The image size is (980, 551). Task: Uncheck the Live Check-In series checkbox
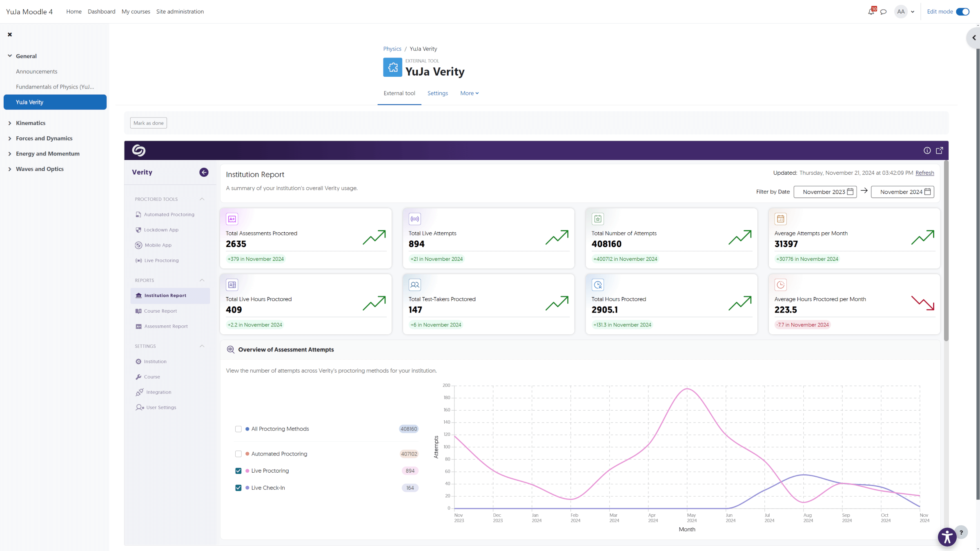click(238, 488)
